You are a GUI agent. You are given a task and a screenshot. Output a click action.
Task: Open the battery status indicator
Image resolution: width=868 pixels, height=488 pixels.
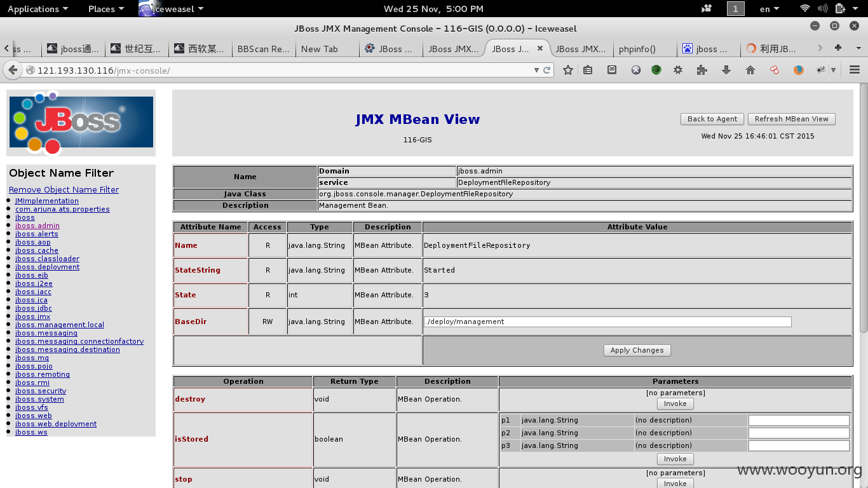pyautogui.click(x=839, y=9)
